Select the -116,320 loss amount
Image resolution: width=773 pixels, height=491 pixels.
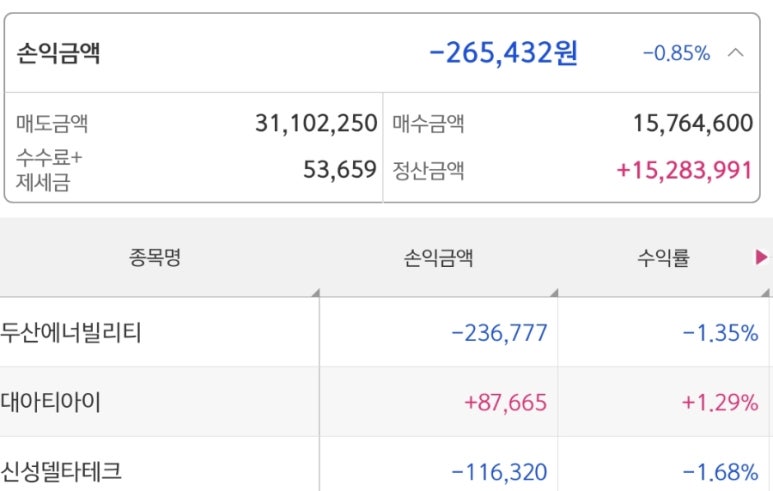(500, 471)
